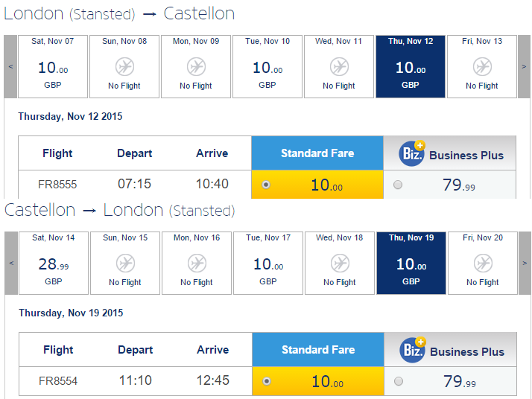532x399 pixels.
Task: Select Business Plus 79.99 radio for FR8555
Action: coord(398,185)
